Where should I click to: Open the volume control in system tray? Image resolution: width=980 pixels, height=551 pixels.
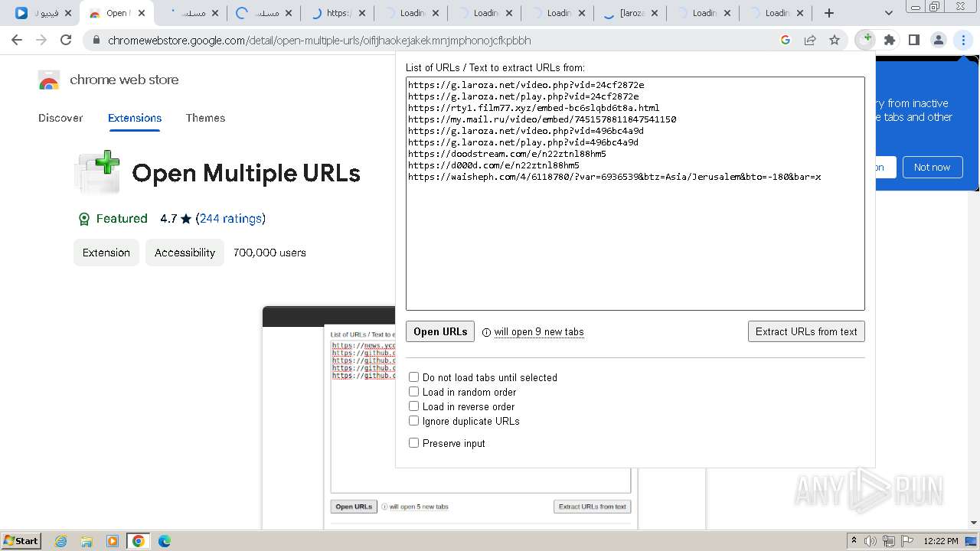(871, 541)
